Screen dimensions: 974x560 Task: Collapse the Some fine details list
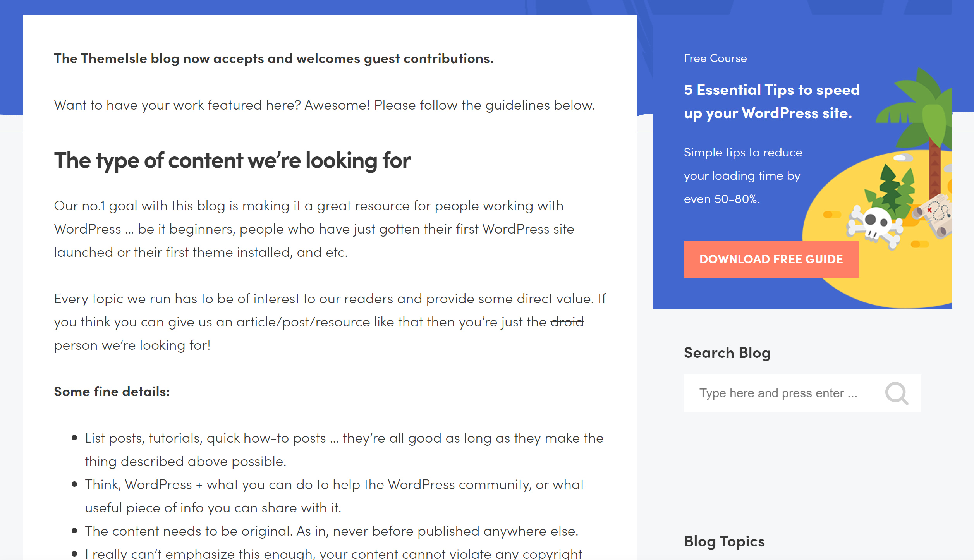[112, 391]
